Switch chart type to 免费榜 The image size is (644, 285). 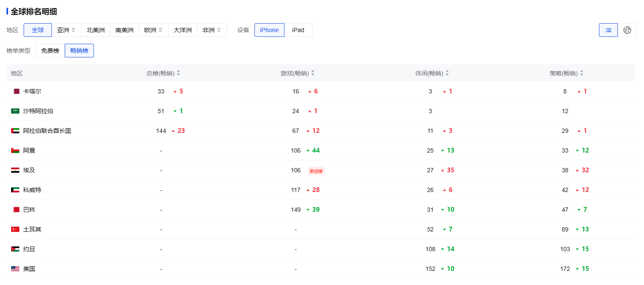coord(50,51)
